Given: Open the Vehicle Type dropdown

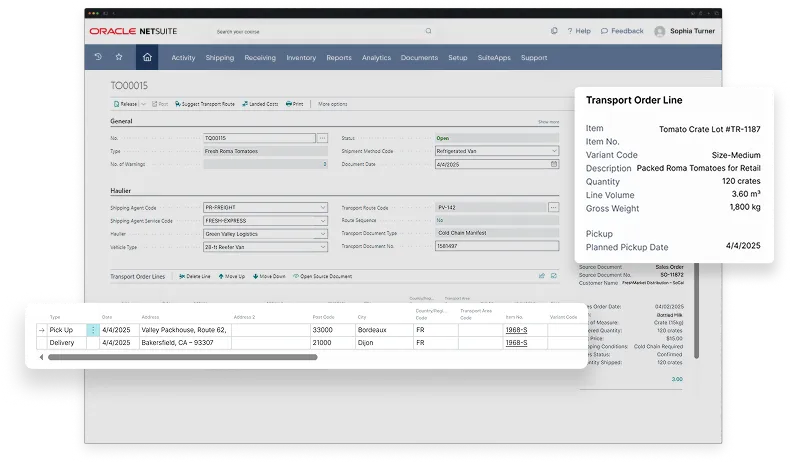Looking at the screenshot, I should (322, 246).
